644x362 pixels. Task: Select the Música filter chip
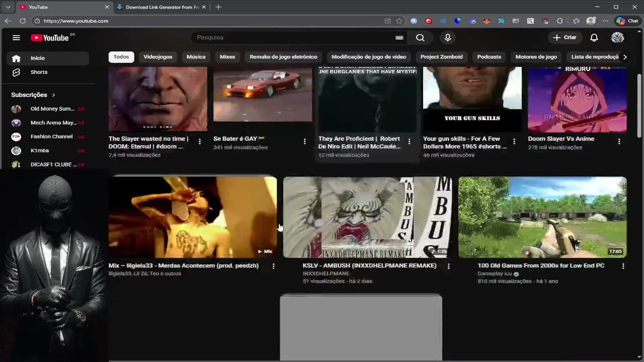196,57
